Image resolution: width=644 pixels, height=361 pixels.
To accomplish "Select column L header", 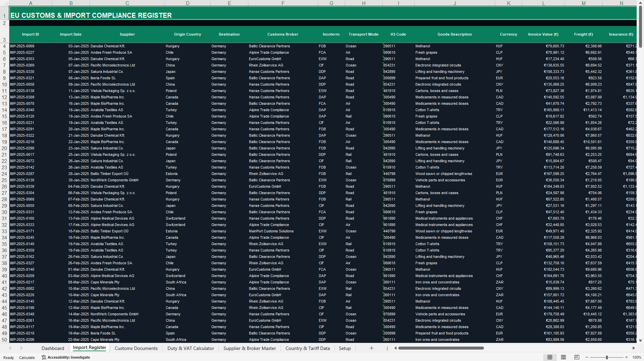I will point(543,3).
